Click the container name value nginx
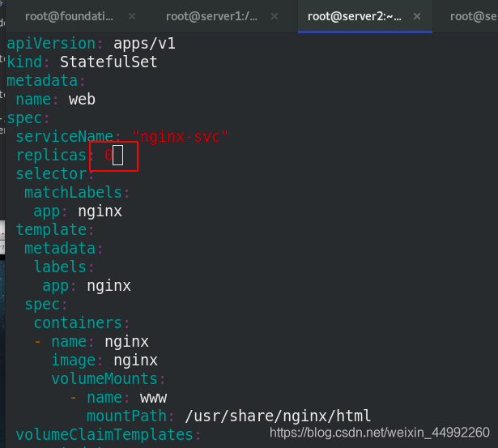Viewport: 498px width, 448px height. pyautogui.click(x=126, y=342)
